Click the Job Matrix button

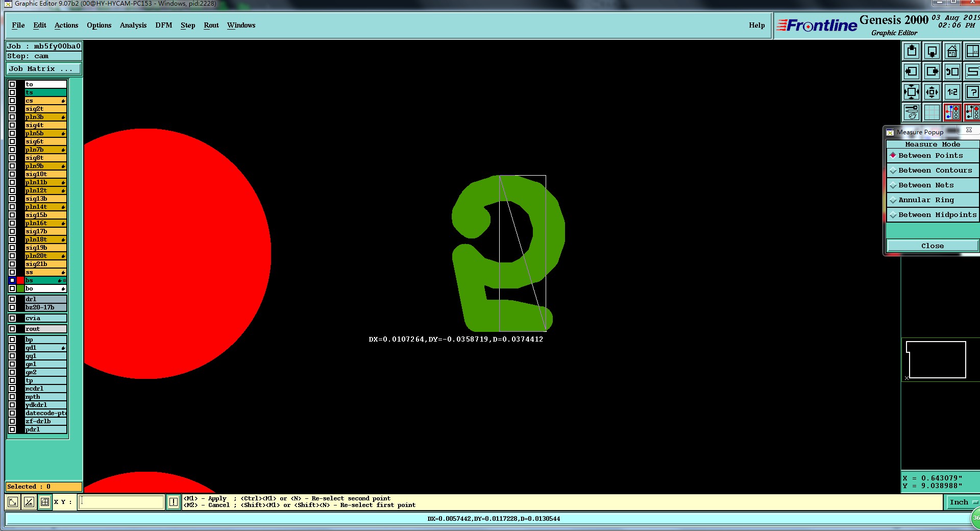(x=43, y=68)
